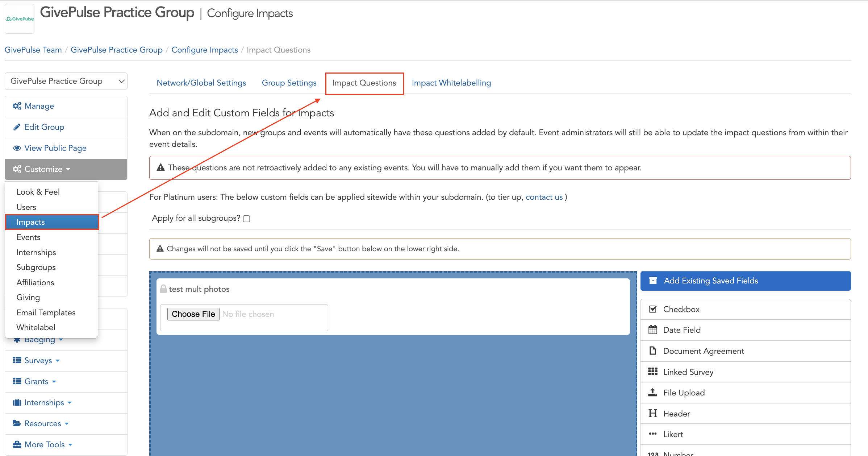
Task: Add a Checkbox field
Action: [746, 309]
